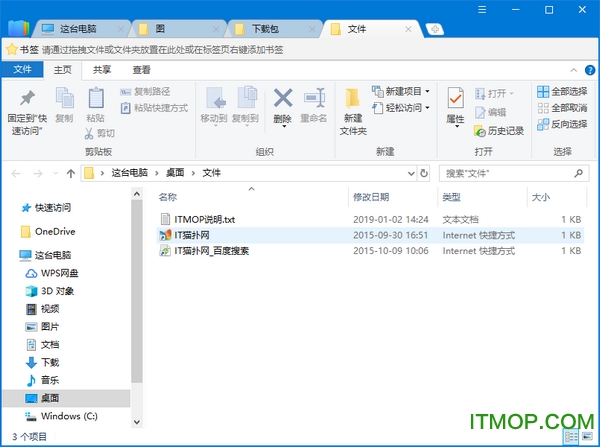Navigate back with the left arrow
600x447 pixels.
[x=16, y=174]
